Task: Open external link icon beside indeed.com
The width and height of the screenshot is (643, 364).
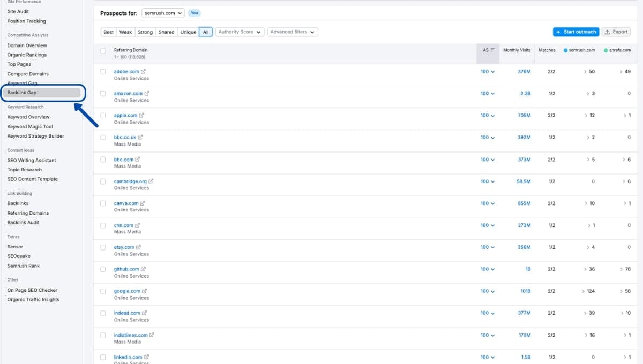Action: (x=145, y=313)
